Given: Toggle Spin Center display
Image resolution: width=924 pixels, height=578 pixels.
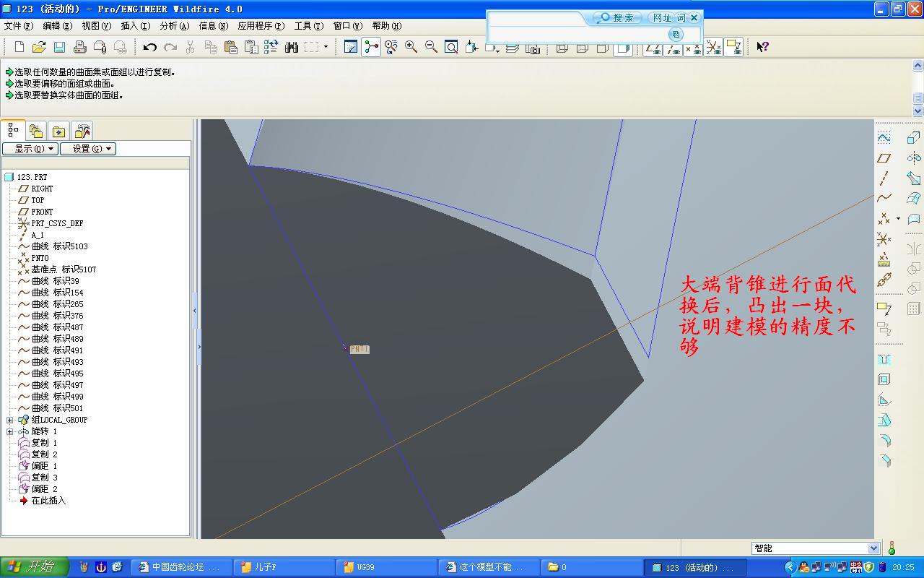Looking at the screenshot, I should tap(371, 47).
